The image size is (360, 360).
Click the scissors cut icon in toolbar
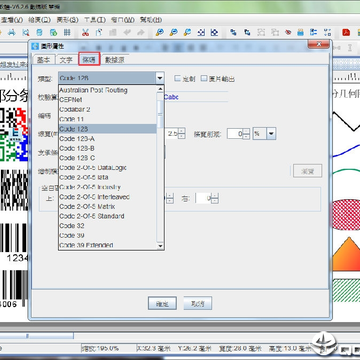pyautogui.click(x=85, y=32)
